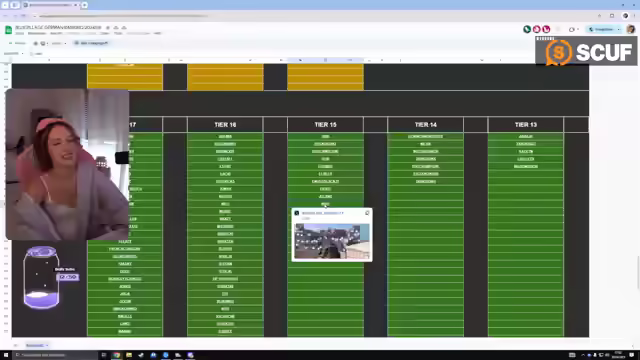Click first link in TIER 13 column
640x360 pixels.
(x=526, y=136)
